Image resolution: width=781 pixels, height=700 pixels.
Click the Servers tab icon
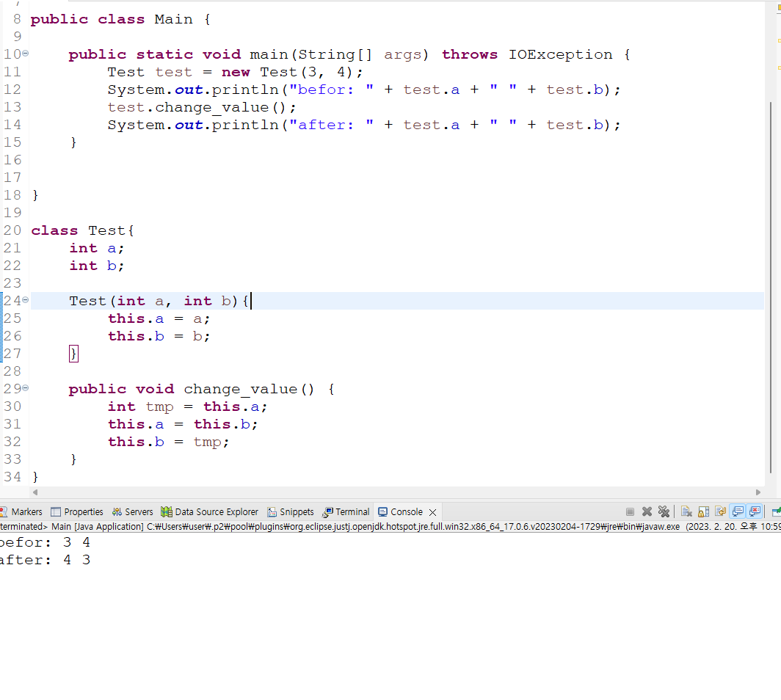pyautogui.click(x=117, y=512)
